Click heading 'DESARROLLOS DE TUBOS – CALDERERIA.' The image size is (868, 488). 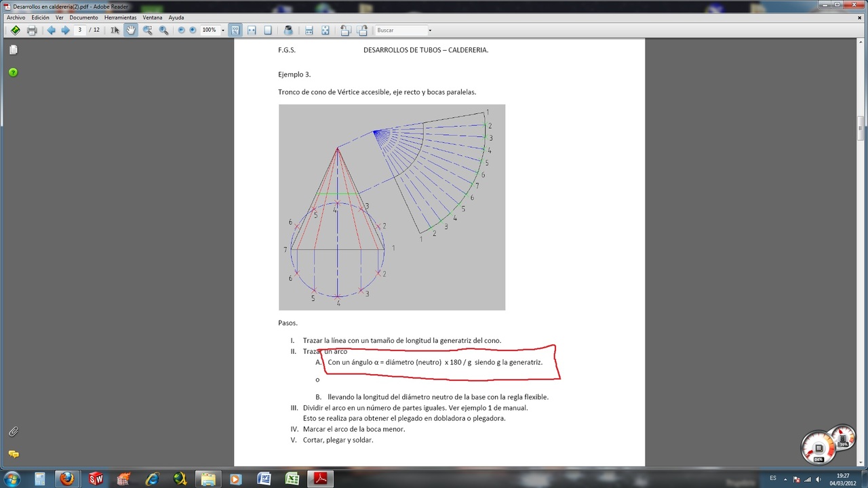coord(426,49)
